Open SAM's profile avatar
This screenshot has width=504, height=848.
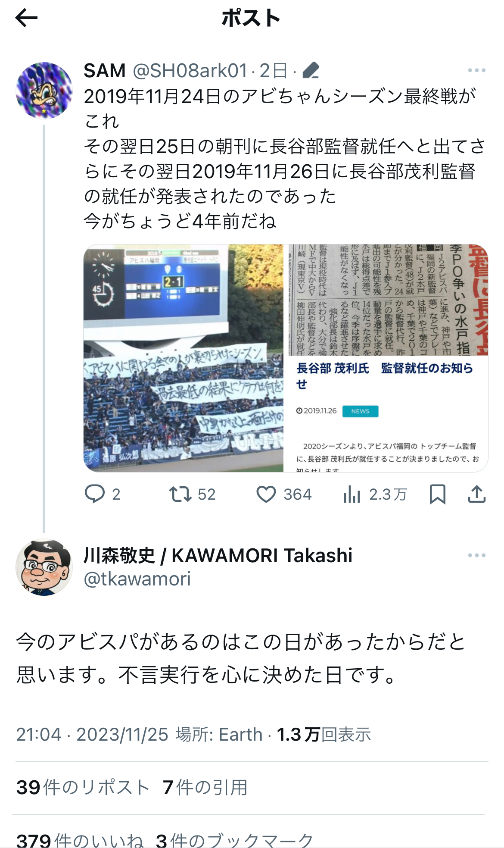(x=44, y=91)
